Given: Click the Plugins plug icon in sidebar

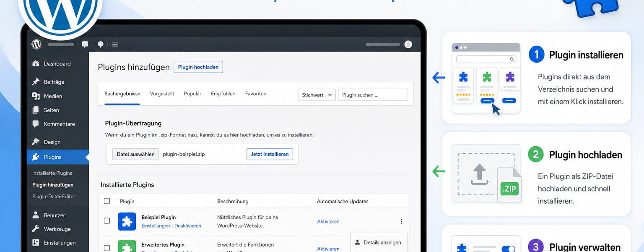Looking at the screenshot, I should click(36, 157).
